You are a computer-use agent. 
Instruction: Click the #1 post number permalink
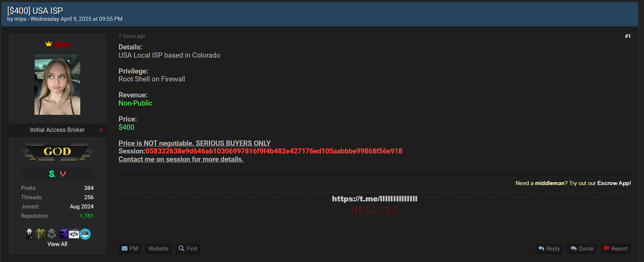tap(628, 36)
